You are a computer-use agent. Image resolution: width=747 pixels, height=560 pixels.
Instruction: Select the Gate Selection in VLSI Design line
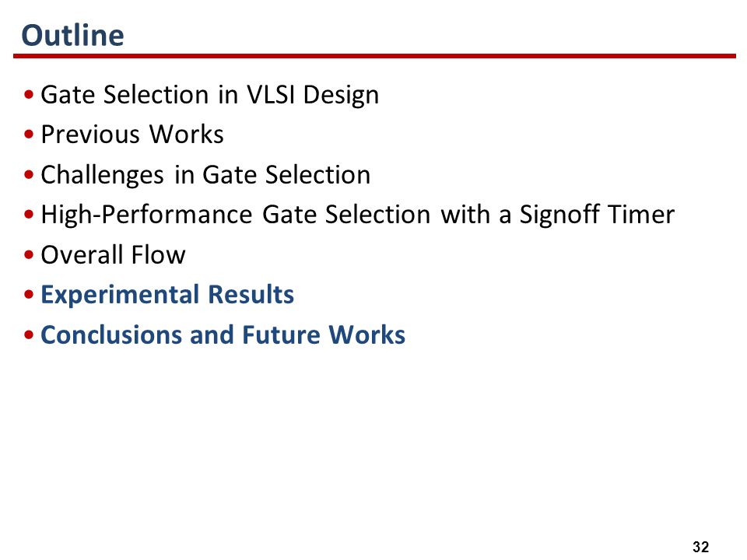click(x=209, y=95)
